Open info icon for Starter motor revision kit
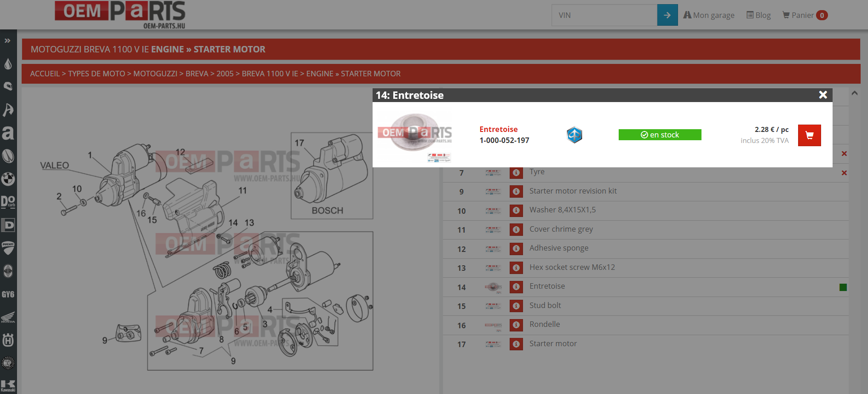The height and width of the screenshot is (394, 868). pos(516,191)
